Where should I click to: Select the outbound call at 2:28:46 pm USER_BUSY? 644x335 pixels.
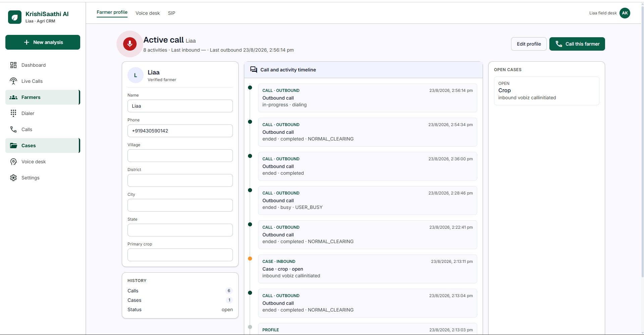(367, 201)
